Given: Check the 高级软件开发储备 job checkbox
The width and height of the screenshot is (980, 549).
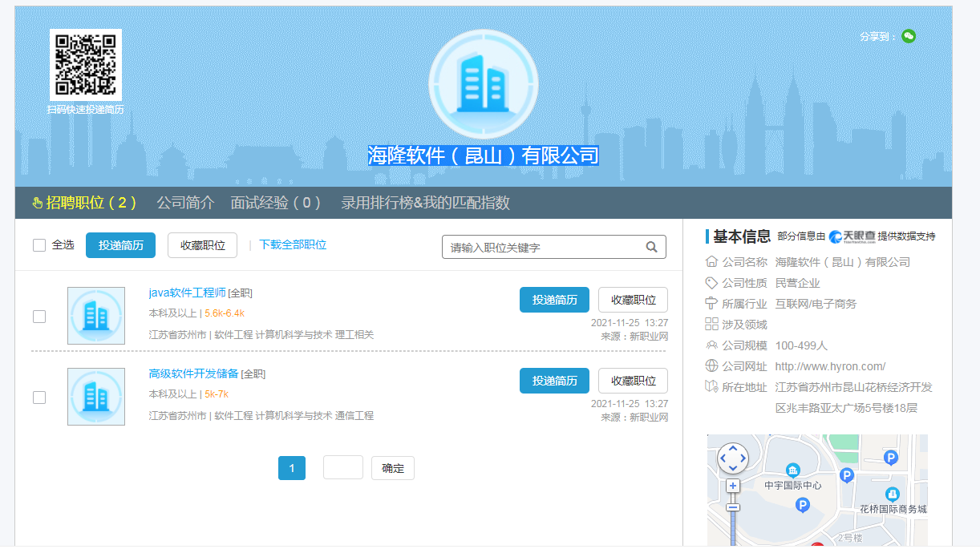Looking at the screenshot, I should tap(39, 398).
